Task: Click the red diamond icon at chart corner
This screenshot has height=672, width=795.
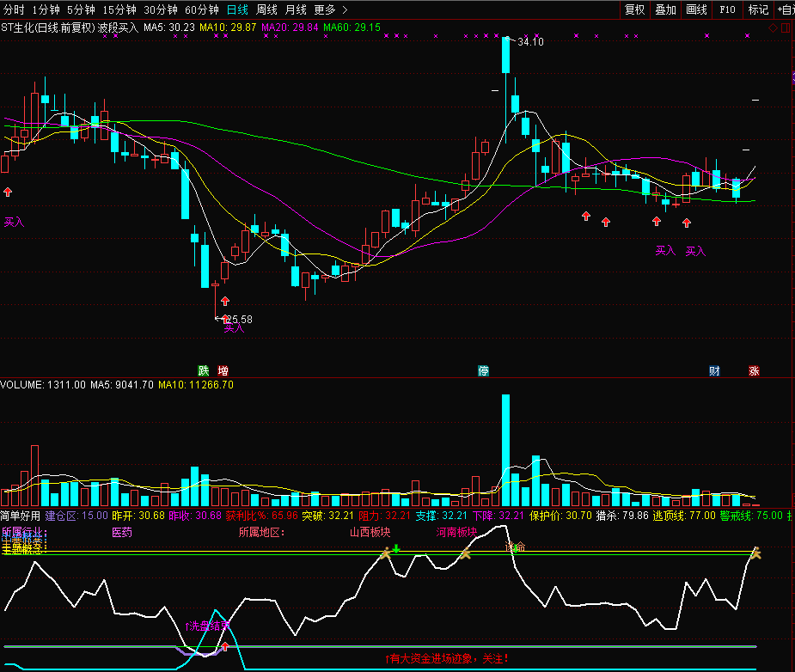Action: coord(774,27)
